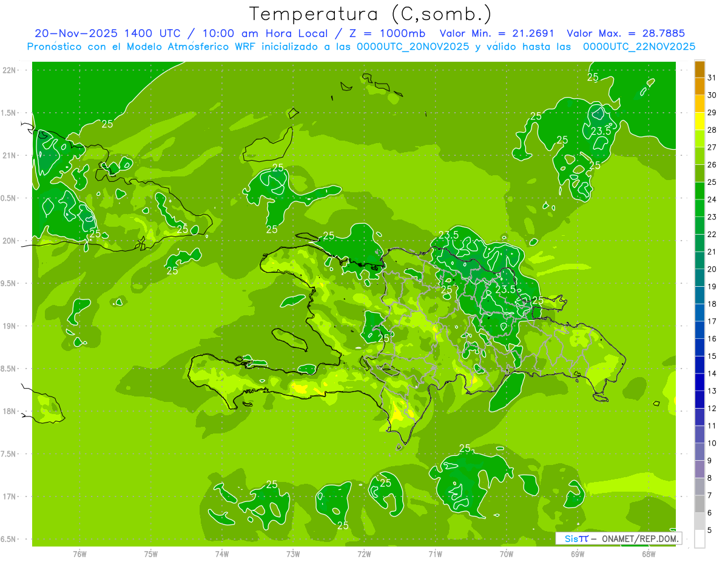Screen dimensions: 728x562
Task: Click the teal swatch between legend values 19 and 20
Action: click(699, 278)
